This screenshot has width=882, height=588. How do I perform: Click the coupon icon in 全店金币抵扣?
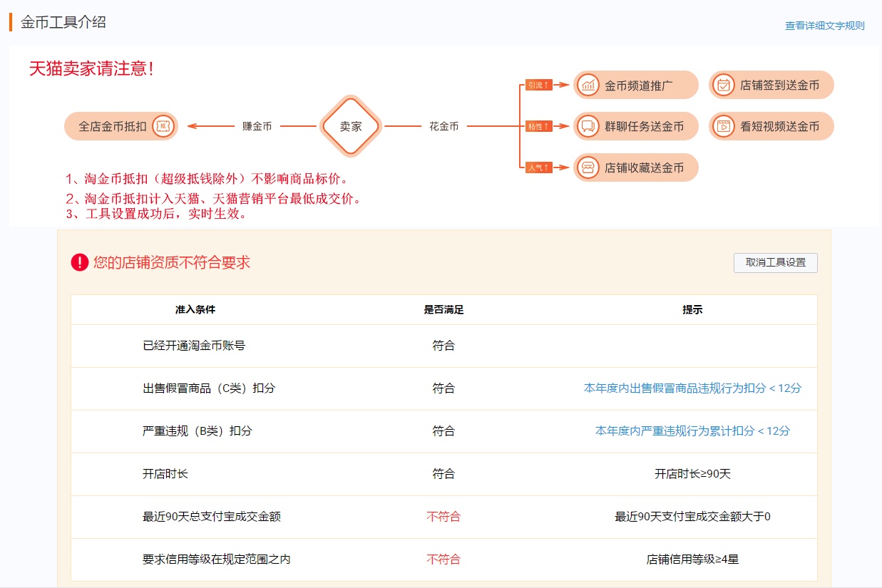click(163, 126)
